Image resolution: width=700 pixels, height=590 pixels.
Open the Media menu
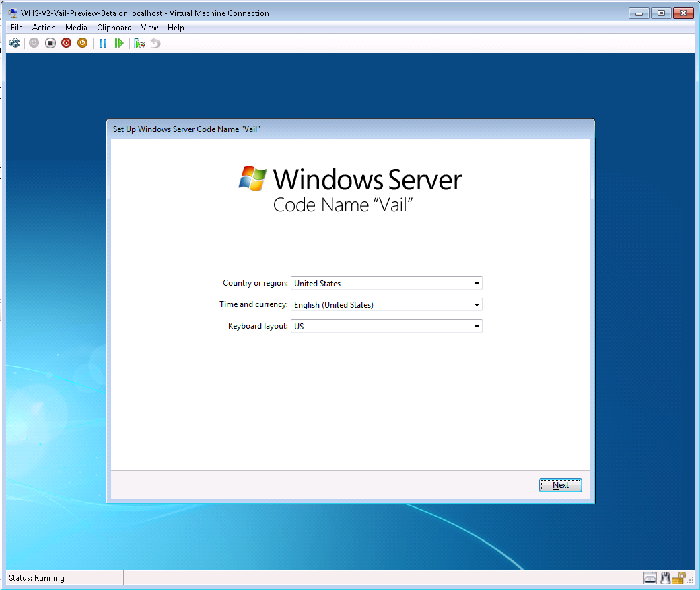[x=76, y=28]
